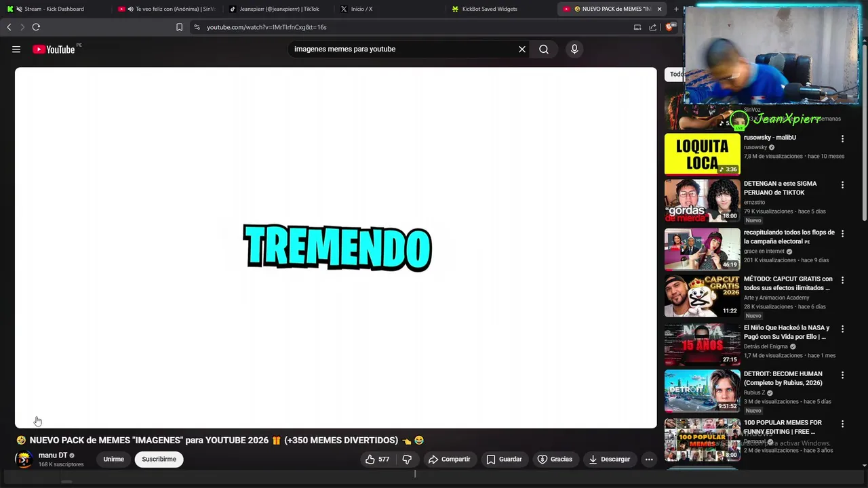The width and height of the screenshot is (868, 488).
Task: Open title rusowsky - malibU
Action: 770,138
